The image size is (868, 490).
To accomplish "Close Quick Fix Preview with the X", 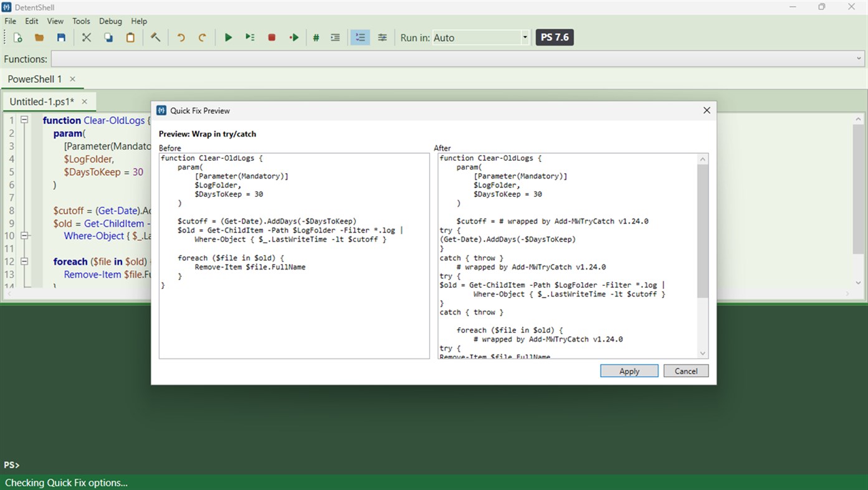I will [707, 110].
